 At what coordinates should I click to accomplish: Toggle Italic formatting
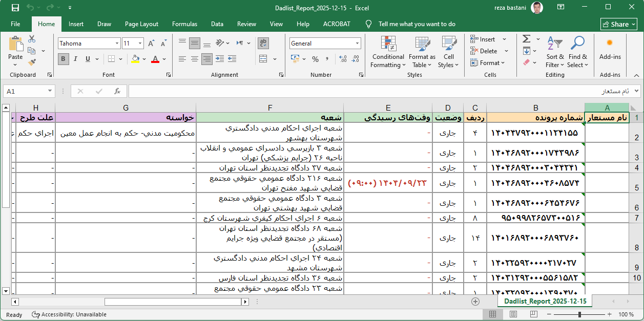tap(76, 59)
